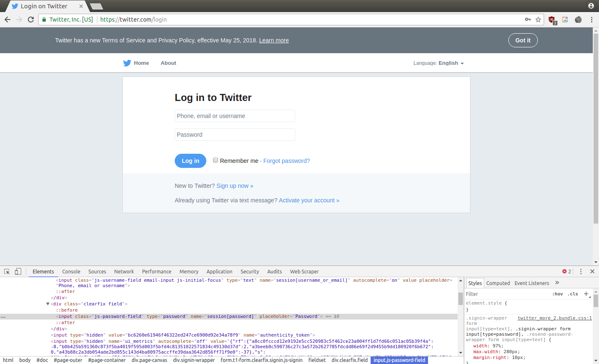Click the Sign up now link
599x364 pixels.
pos(235,186)
